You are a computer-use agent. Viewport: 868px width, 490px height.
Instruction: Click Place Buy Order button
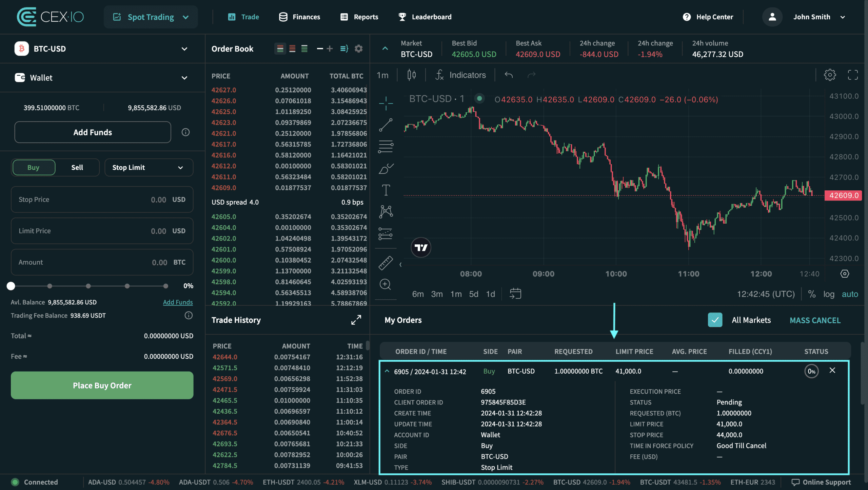click(x=102, y=385)
